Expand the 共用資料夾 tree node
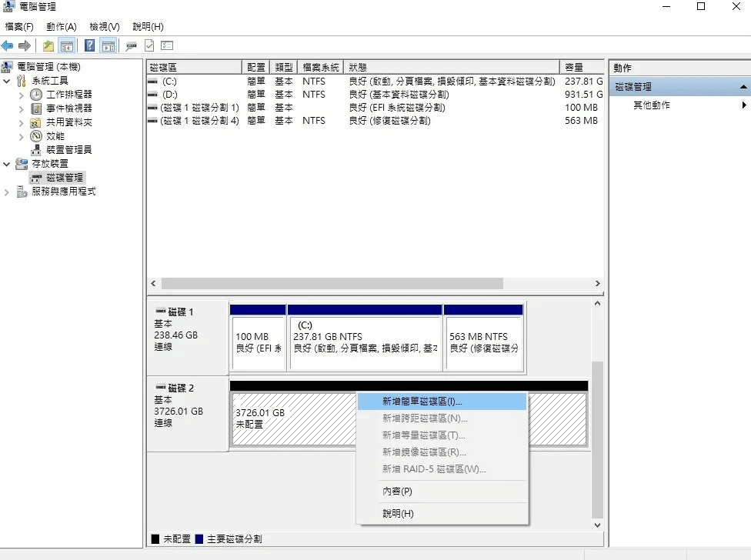Viewport: 751px width, 560px height. tap(21, 123)
